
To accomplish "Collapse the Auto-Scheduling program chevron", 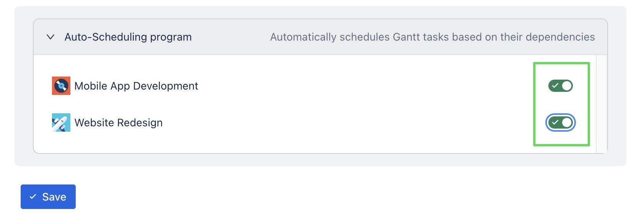I will 50,37.
